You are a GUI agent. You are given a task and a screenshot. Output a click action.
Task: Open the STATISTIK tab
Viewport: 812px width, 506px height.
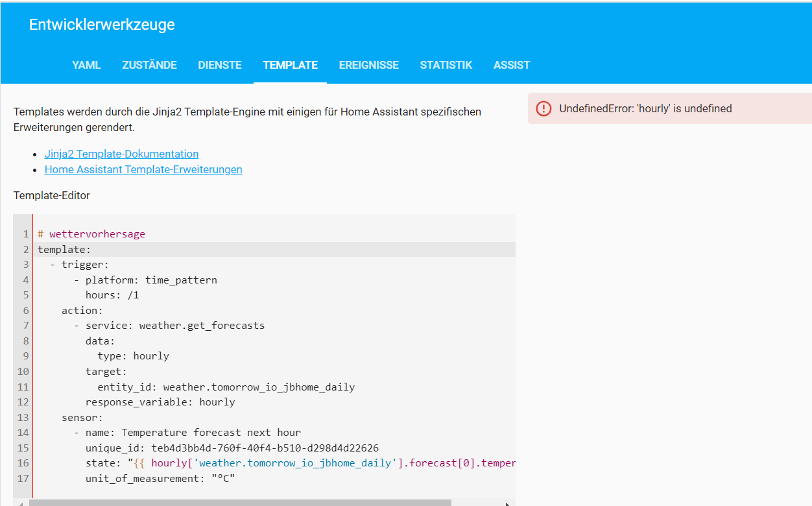[446, 65]
